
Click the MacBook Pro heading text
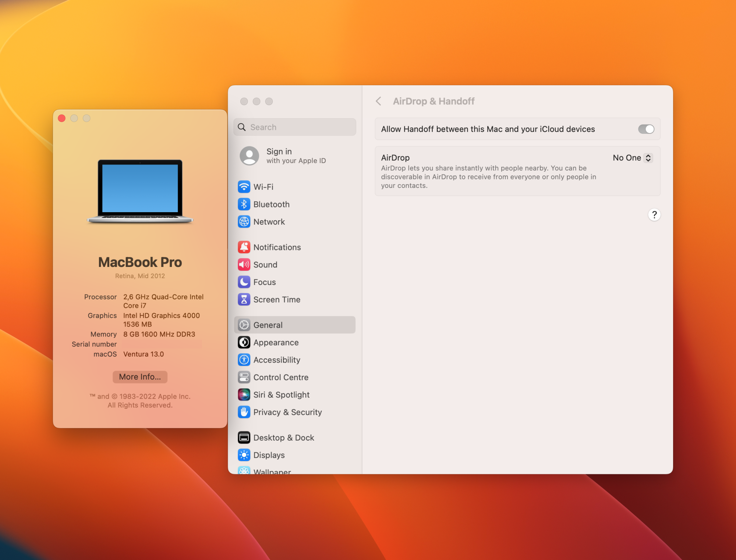[x=140, y=262]
